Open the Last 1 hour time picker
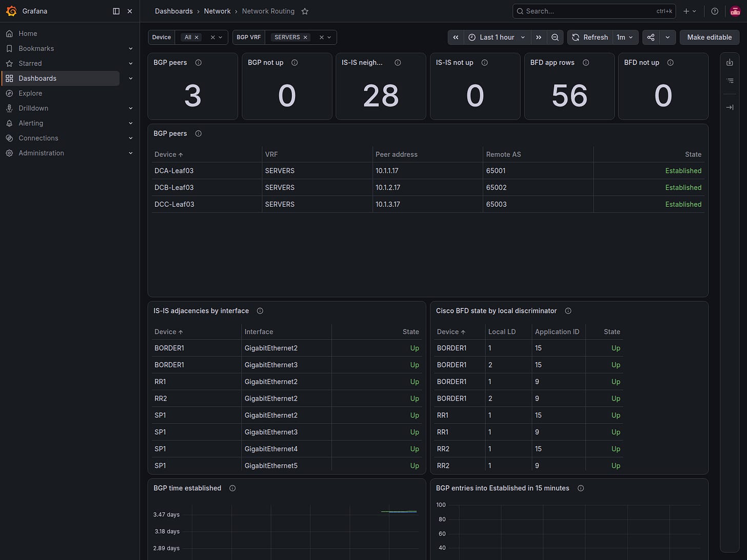The height and width of the screenshot is (560, 747). (497, 37)
